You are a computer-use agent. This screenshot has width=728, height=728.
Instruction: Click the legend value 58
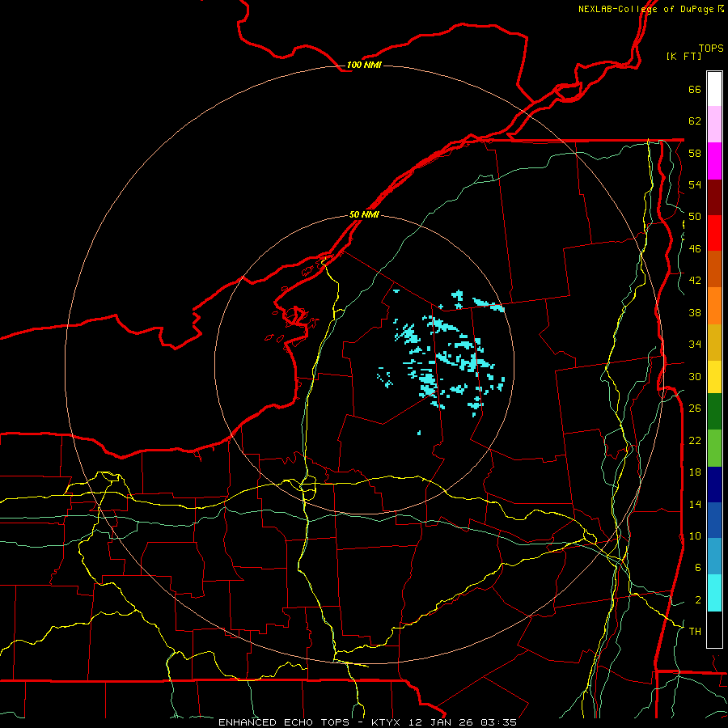coord(695,153)
